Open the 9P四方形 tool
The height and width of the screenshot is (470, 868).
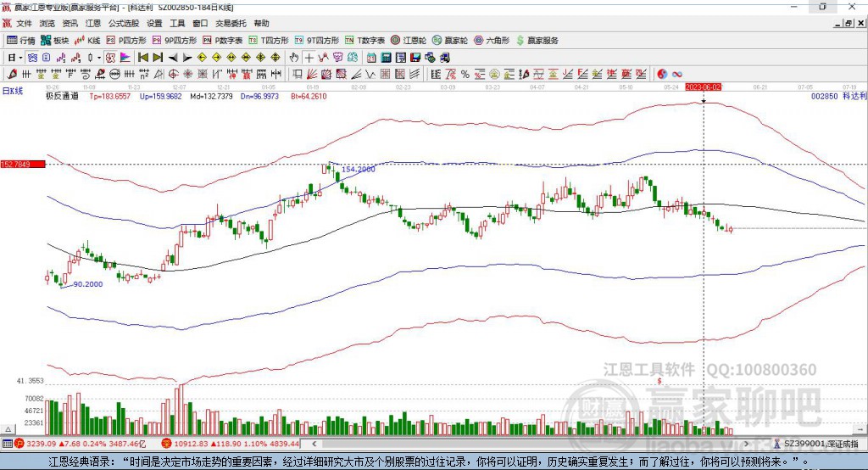click(175, 41)
